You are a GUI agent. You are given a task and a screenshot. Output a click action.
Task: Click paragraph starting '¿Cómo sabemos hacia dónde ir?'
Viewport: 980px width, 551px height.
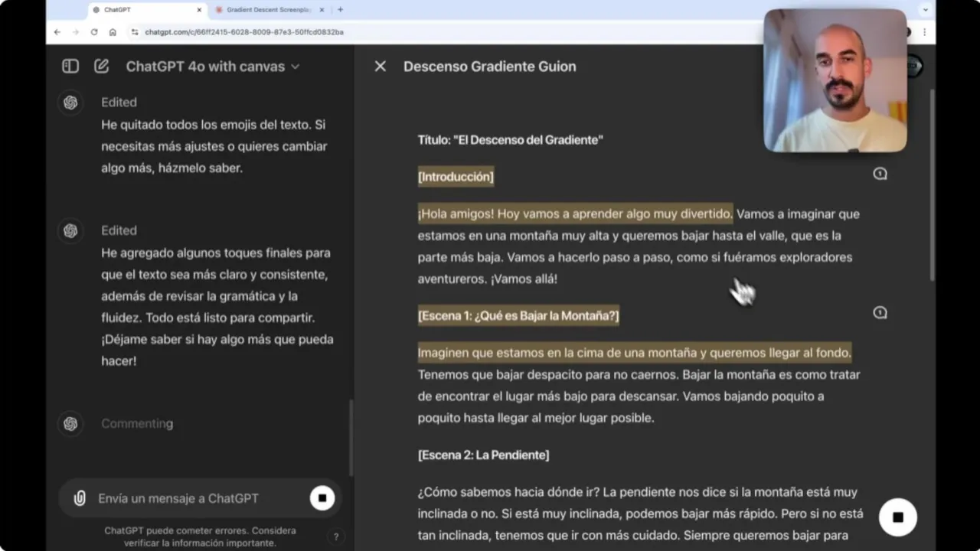[x=640, y=514]
